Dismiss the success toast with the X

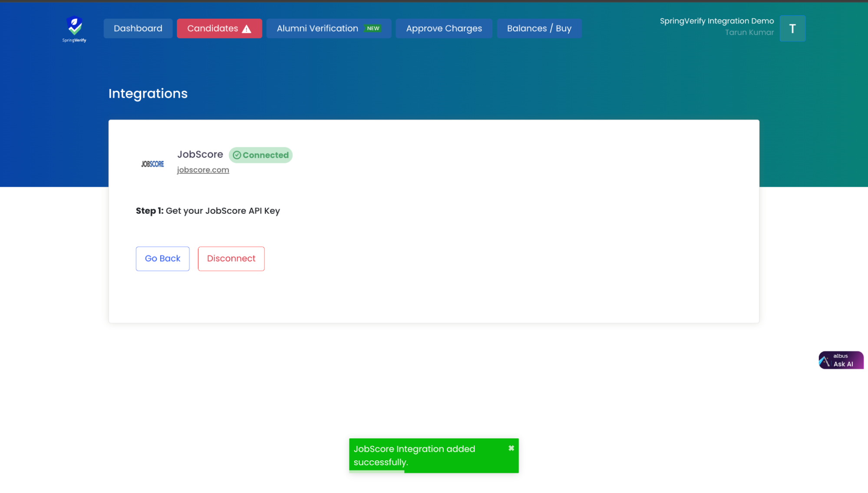[x=511, y=448]
